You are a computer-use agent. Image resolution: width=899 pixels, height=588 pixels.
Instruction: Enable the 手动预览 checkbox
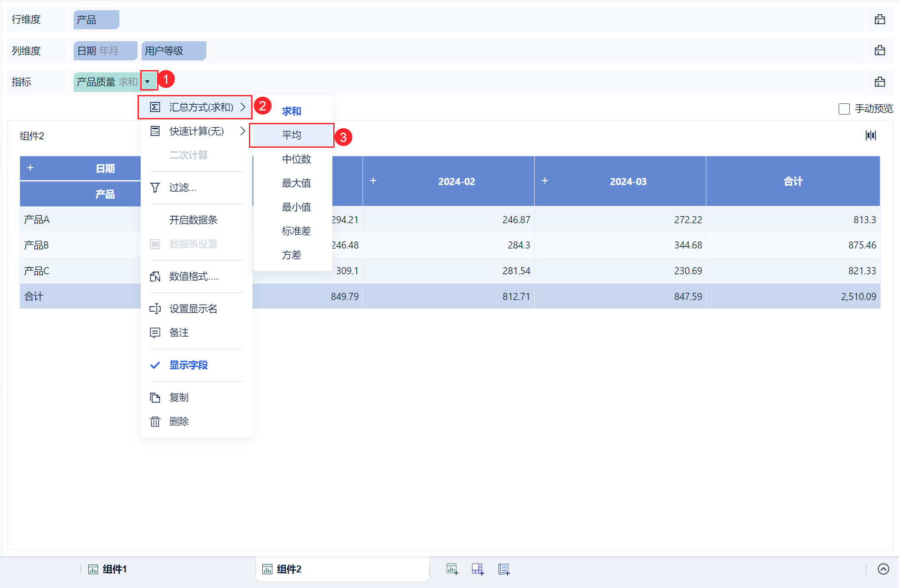point(844,109)
